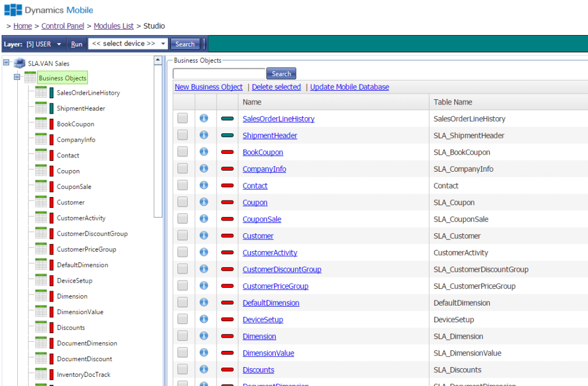Tick the checkbox for ShipmentHeader row
The image size is (588, 386).
(x=183, y=135)
